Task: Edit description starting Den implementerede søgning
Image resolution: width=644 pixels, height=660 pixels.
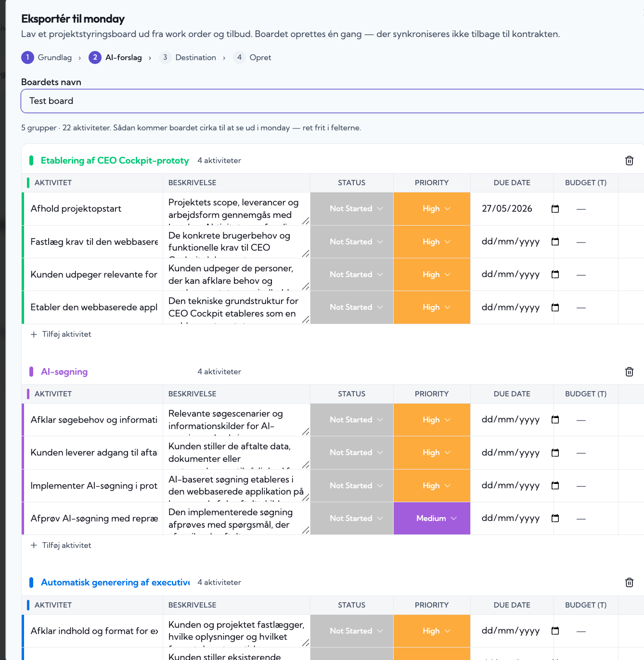Action: pos(237,518)
